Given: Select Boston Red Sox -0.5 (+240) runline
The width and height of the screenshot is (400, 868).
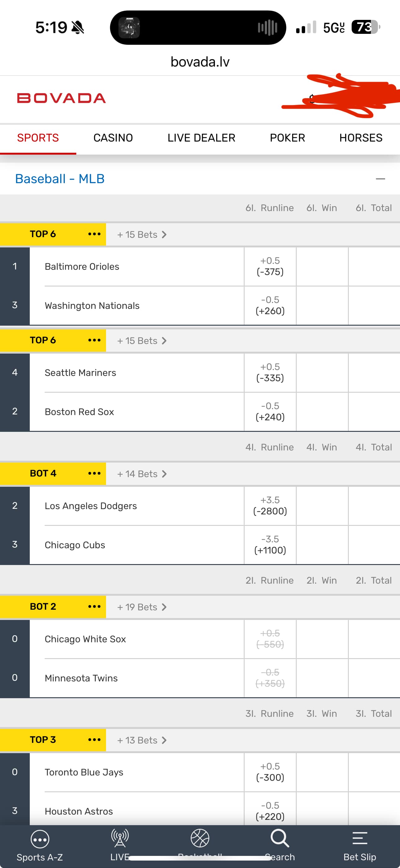Looking at the screenshot, I should pyautogui.click(x=270, y=411).
